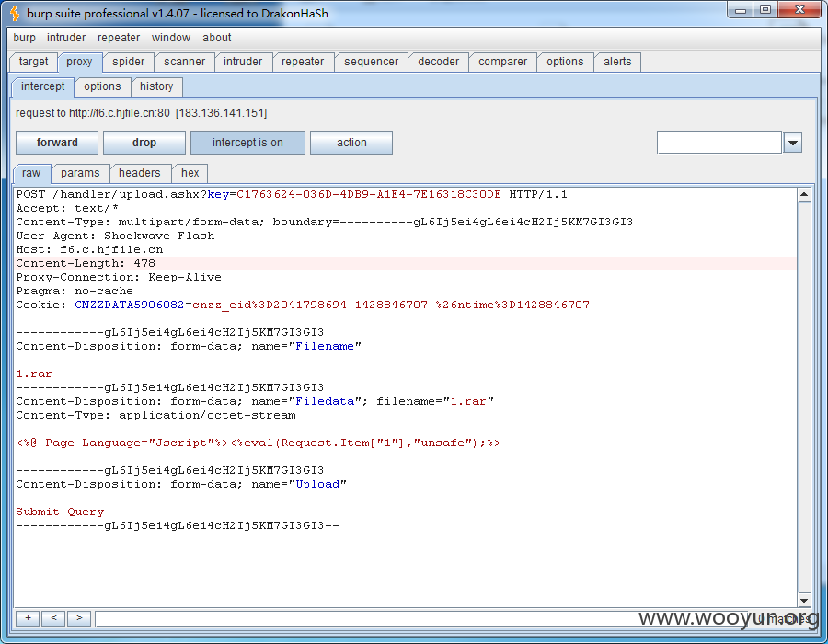Image resolution: width=828 pixels, height=644 pixels.
Task: Click the POST /handler/upload.ashx request line
Action: pyautogui.click(x=292, y=194)
